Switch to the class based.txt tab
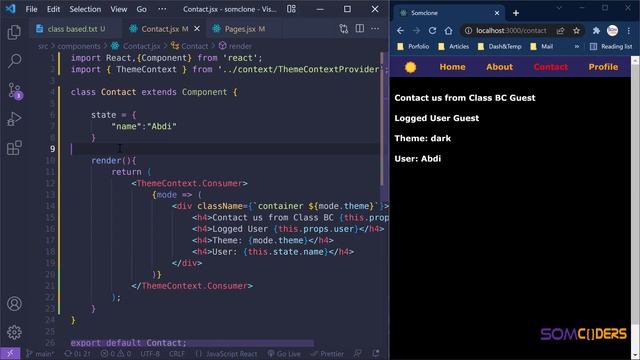This screenshot has height=360, width=640. [76, 29]
